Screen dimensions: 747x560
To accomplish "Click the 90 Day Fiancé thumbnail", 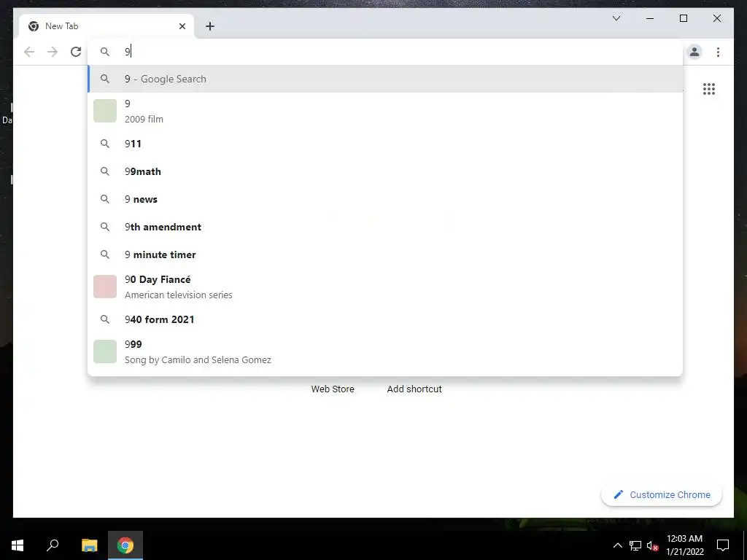I will click(x=105, y=287).
